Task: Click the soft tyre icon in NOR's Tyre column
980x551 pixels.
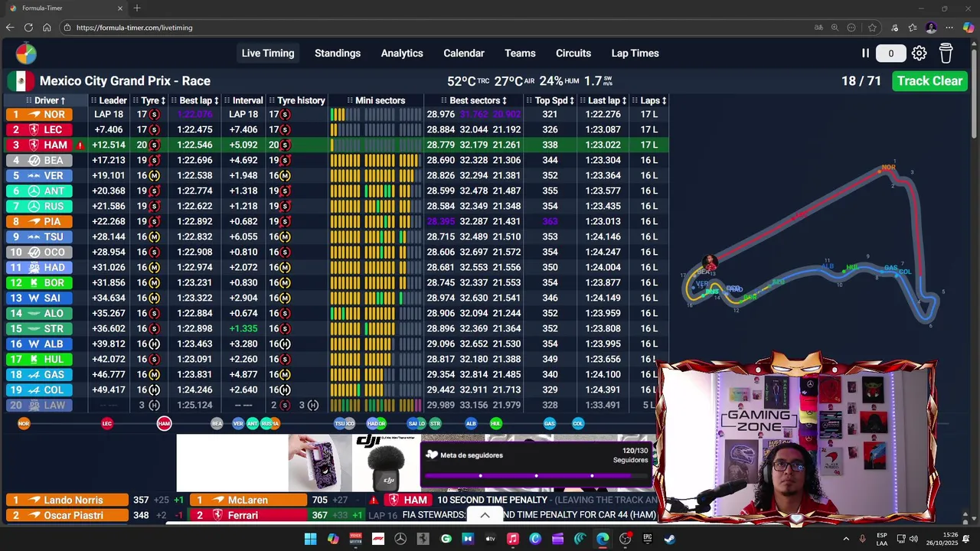Action: (x=154, y=115)
